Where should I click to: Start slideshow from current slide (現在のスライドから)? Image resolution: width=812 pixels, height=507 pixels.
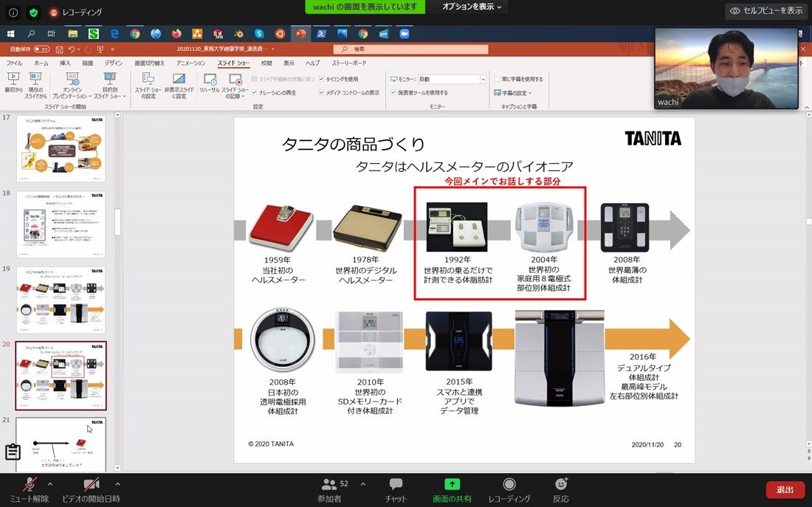coord(35,86)
